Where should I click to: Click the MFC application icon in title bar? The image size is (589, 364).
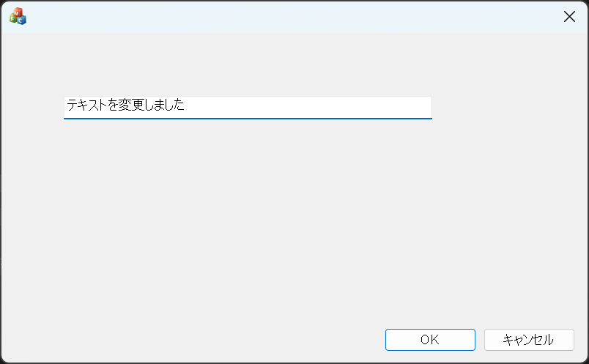(x=18, y=16)
